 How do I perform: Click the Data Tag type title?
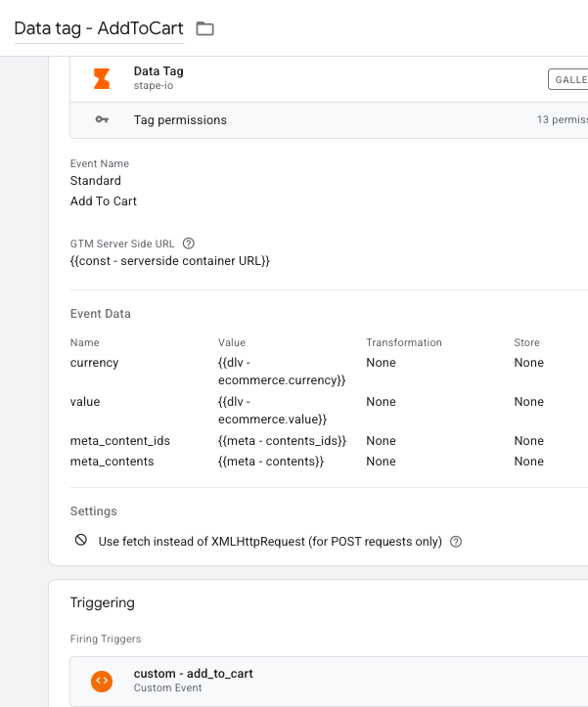[158, 71]
